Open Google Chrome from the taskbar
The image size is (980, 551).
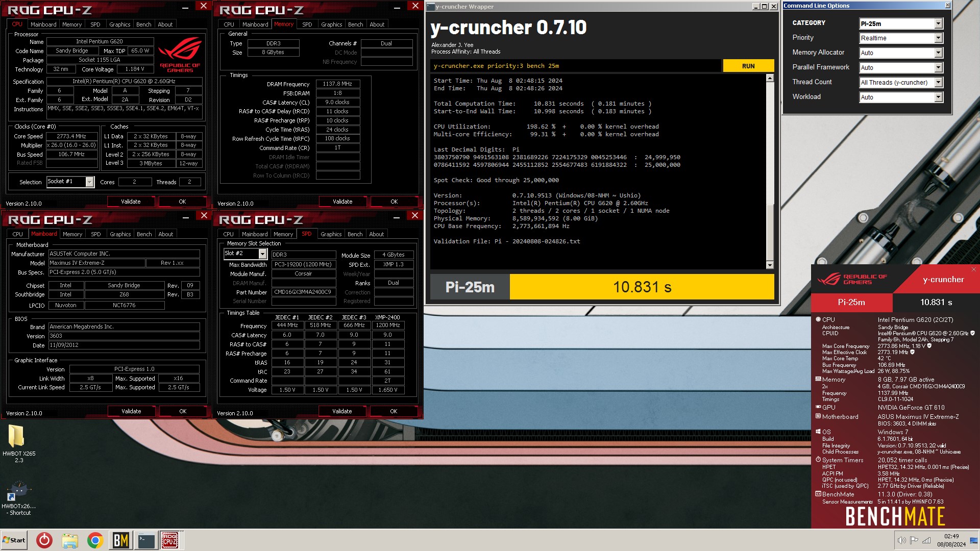pyautogui.click(x=95, y=540)
